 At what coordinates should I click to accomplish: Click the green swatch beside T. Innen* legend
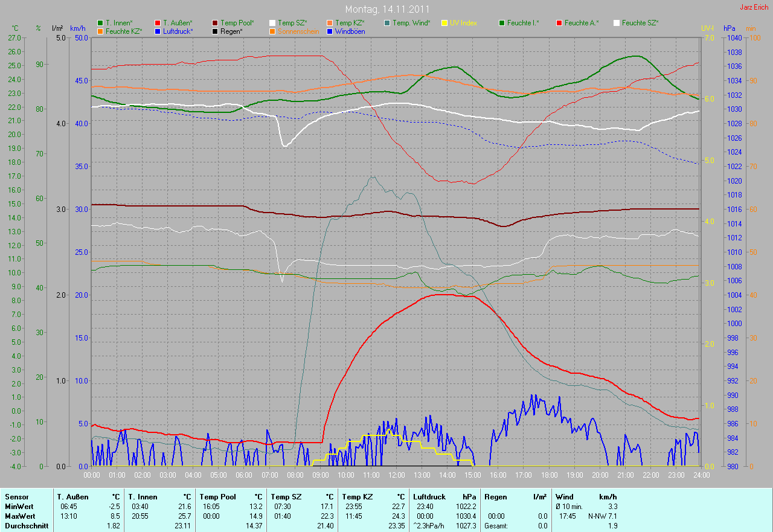[100, 23]
